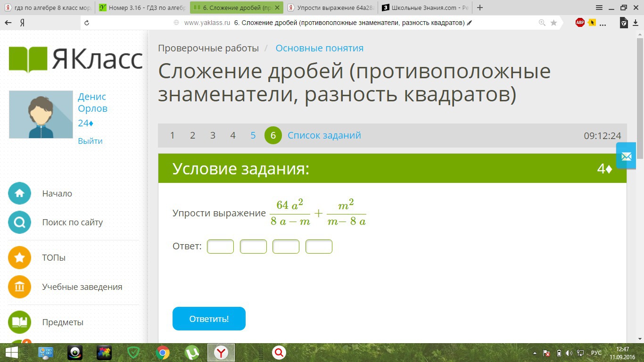Viewport: 644px width, 362px height.
Task: Click the user avatar picture
Action: point(41,115)
